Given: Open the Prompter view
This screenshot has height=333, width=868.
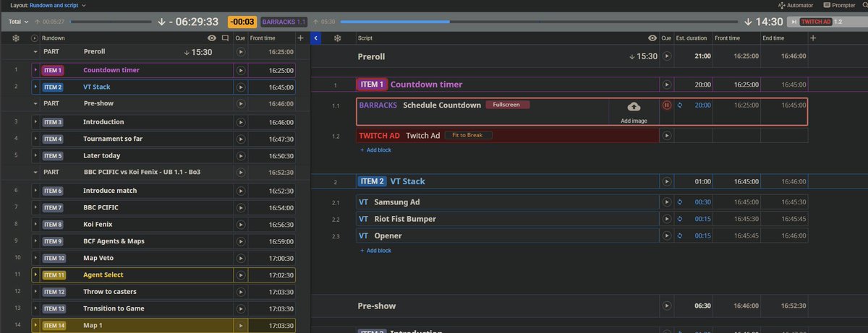Looking at the screenshot, I should (839, 5).
